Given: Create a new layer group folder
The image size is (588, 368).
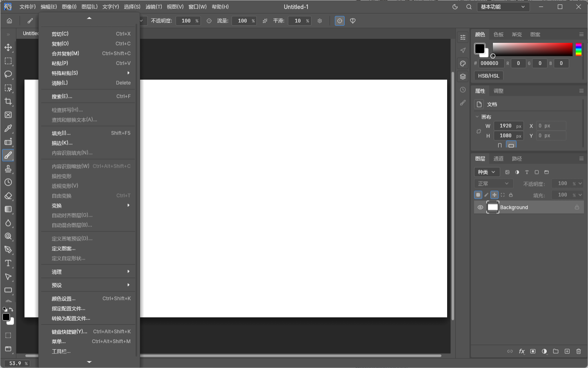Looking at the screenshot, I should pos(556,351).
